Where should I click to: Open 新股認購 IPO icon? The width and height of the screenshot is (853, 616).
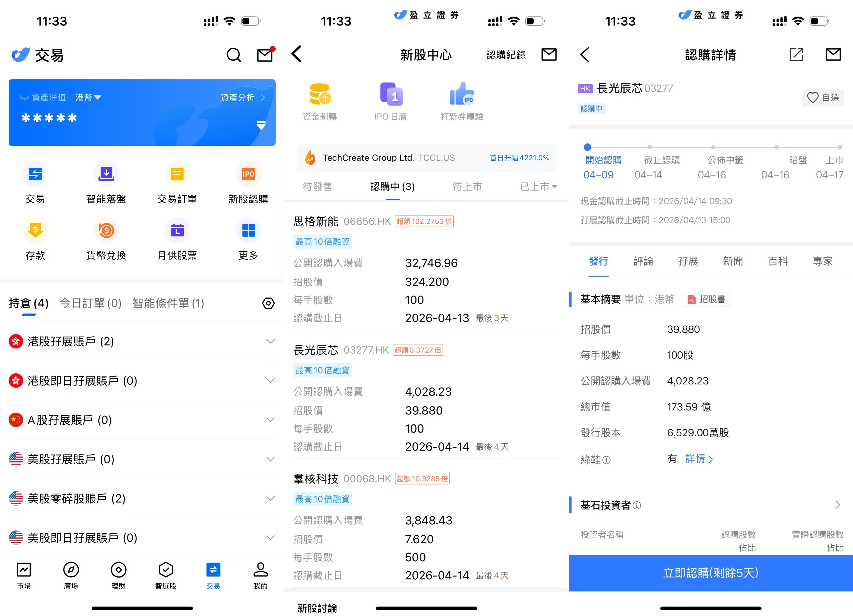click(x=248, y=174)
